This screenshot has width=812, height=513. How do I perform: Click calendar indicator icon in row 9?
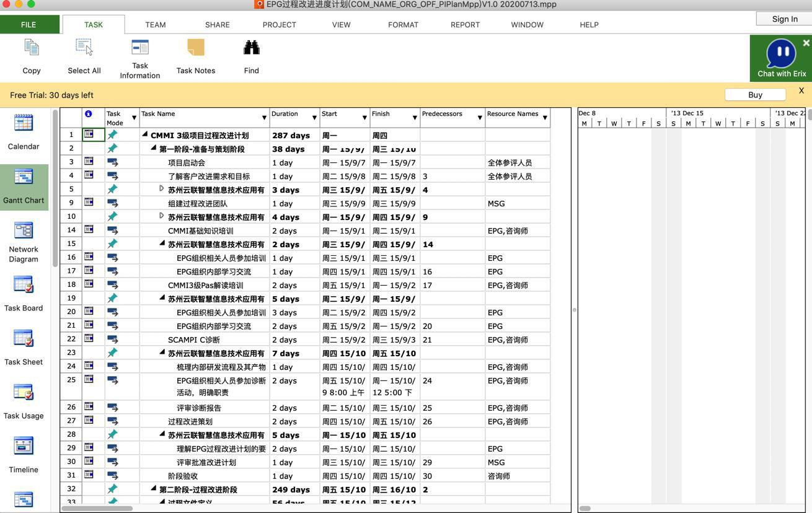(89, 203)
